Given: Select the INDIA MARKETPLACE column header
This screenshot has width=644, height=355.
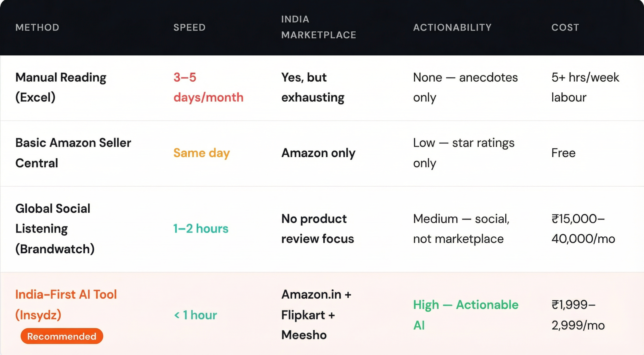Looking at the screenshot, I should [x=319, y=27].
